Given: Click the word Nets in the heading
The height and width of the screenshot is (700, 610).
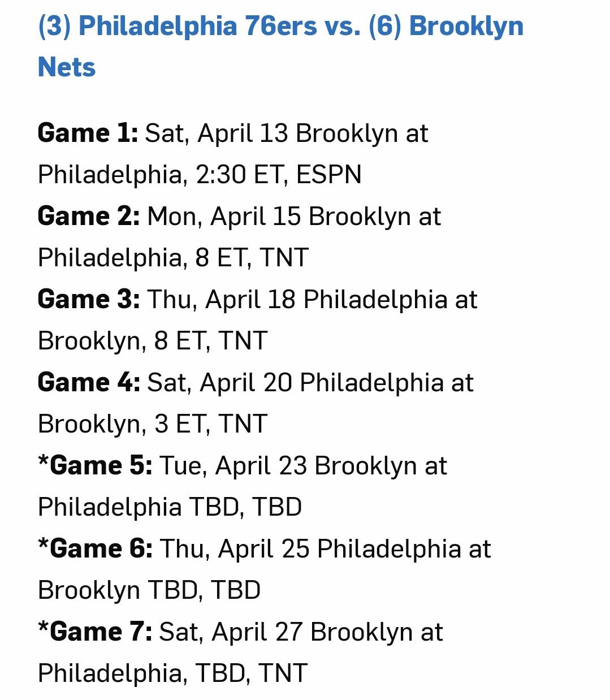Looking at the screenshot, I should tap(67, 67).
